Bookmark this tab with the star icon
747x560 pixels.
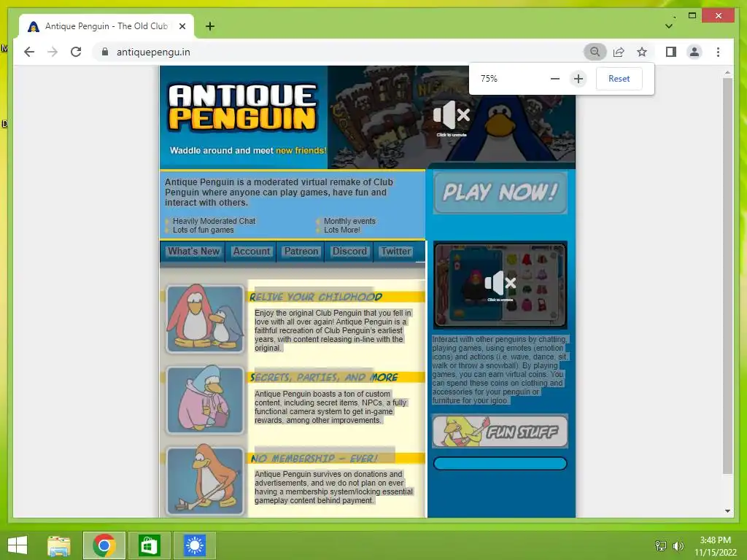point(642,52)
